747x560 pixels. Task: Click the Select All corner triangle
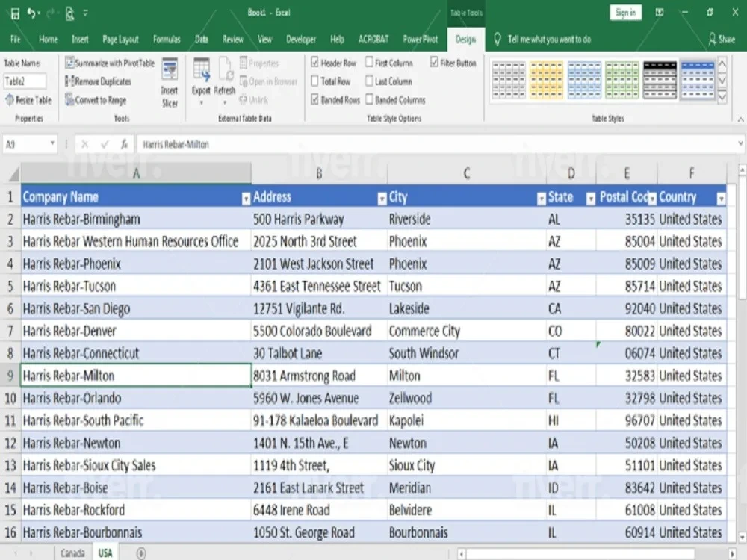(13, 174)
